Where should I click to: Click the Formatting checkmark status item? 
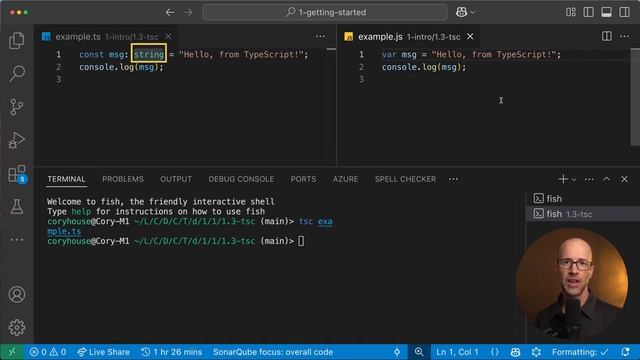point(580,352)
